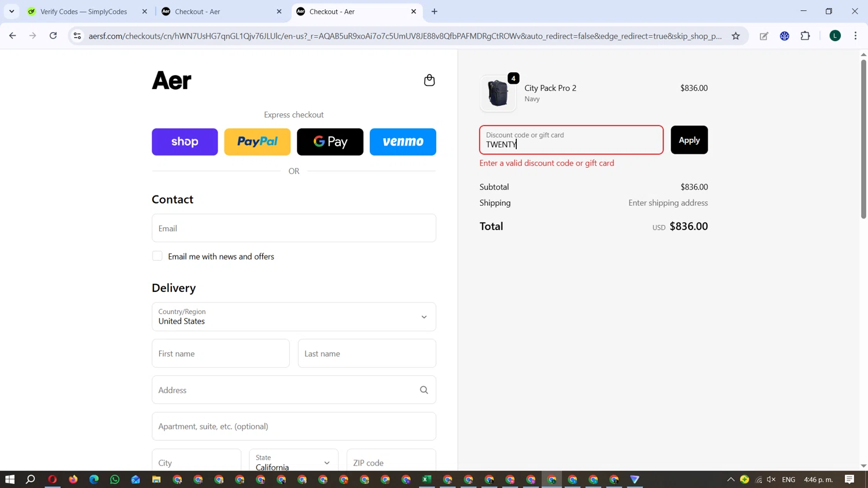Viewport: 868px width, 488px height.
Task: Apply the discount code
Action: coord(689,140)
